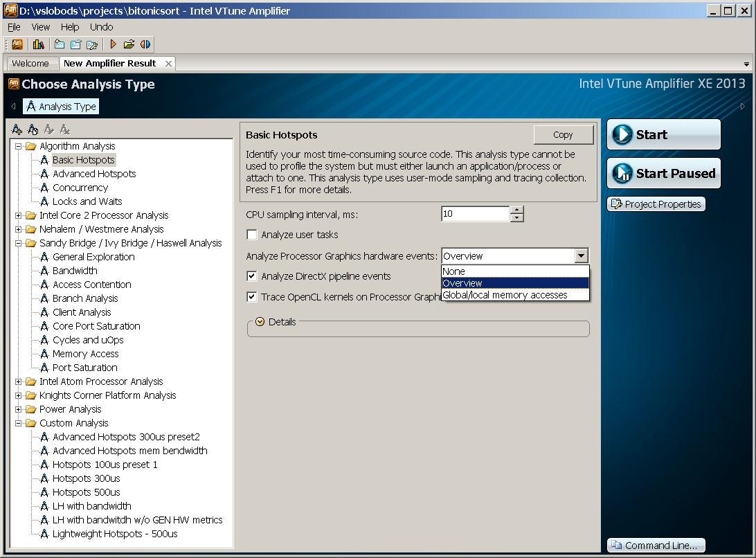Click the copy analysis type icon above tree
This screenshot has height=558, width=756.
pyautogui.click(x=33, y=129)
